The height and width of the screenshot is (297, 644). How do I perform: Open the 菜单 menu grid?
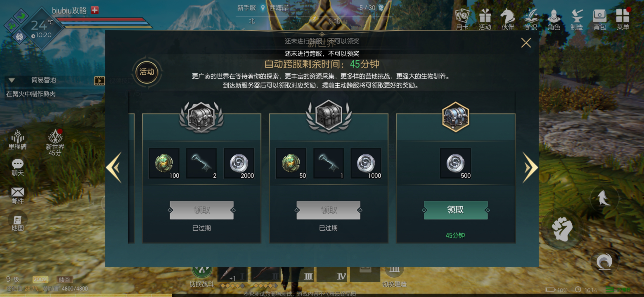pyautogui.click(x=623, y=19)
